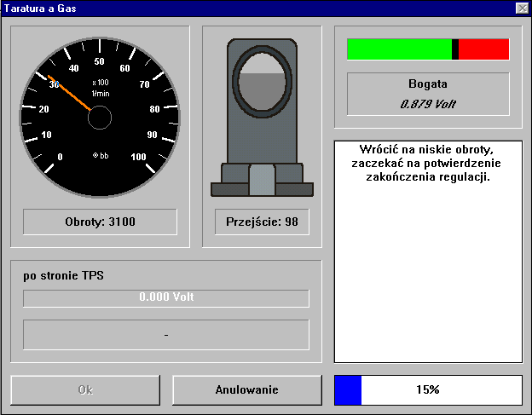Click the black marker on mixture bar

[x=455, y=49]
